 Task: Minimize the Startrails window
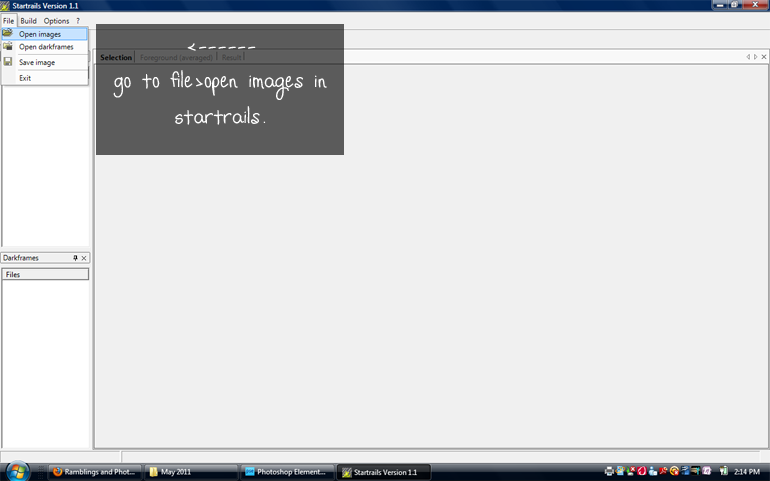pos(720,5)
